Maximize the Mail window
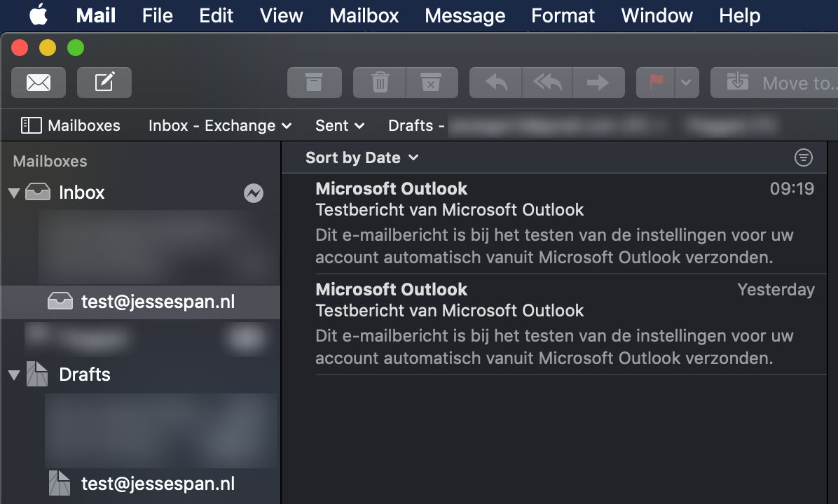 pyautogui.click(x=76, y=48)
